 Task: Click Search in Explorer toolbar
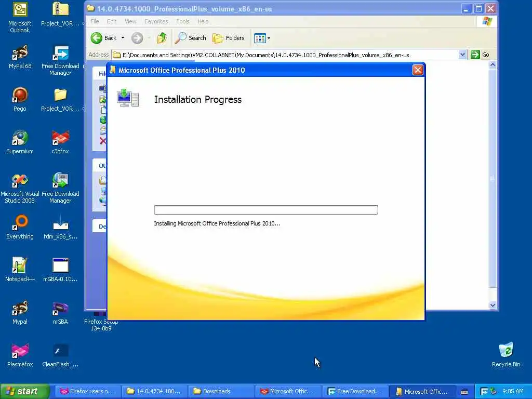pos(190,38)
